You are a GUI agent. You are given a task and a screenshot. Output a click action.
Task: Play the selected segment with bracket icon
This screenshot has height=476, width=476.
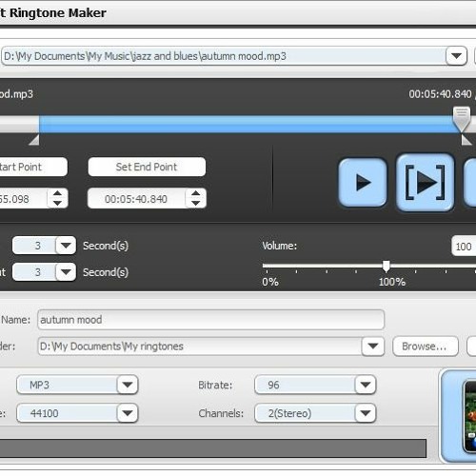426,183
